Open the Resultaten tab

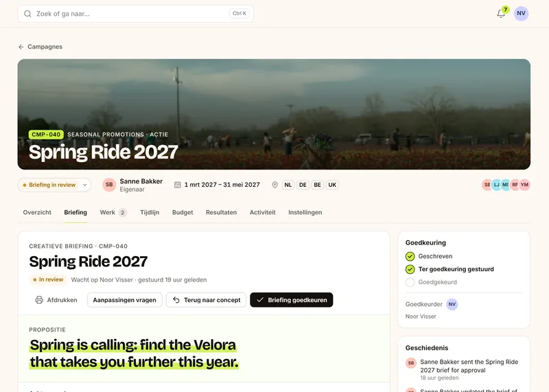pos(221,212)
